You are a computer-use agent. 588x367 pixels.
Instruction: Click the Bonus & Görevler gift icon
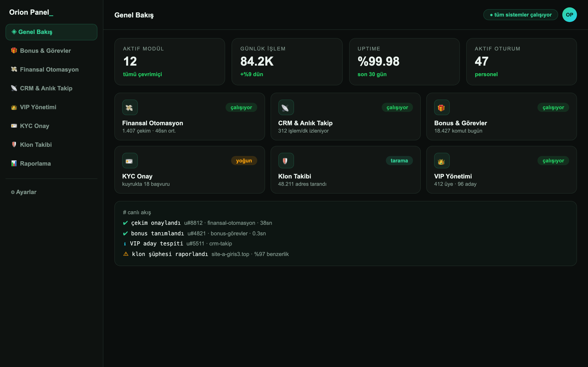point(441,107)
